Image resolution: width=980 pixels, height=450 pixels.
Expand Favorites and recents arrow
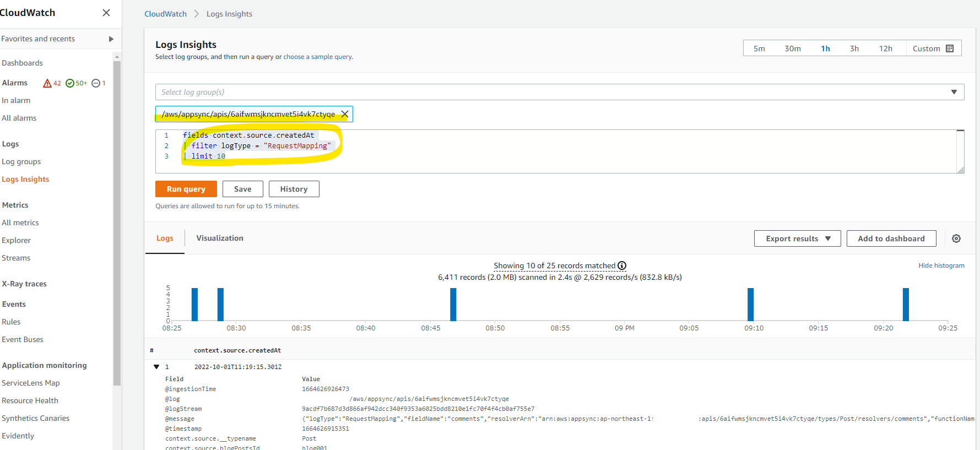(111, 39)
